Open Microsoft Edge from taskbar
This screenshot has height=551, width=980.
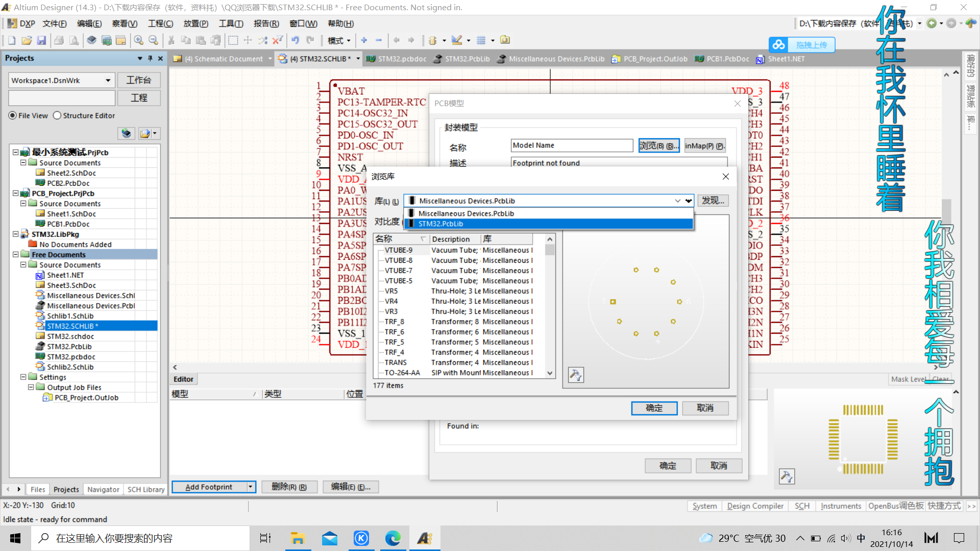(x=393, y=538)
